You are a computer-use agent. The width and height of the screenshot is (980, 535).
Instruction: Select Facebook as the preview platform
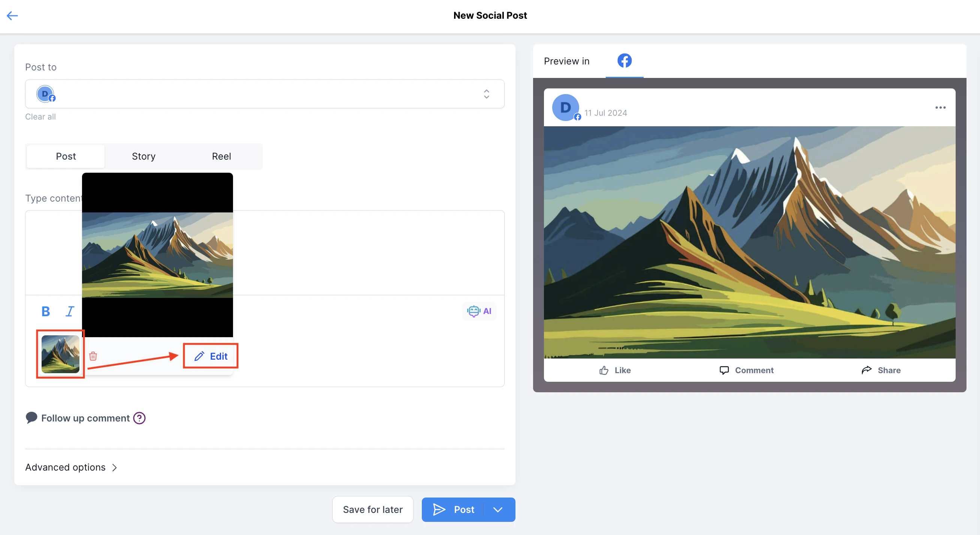[624, 60]
